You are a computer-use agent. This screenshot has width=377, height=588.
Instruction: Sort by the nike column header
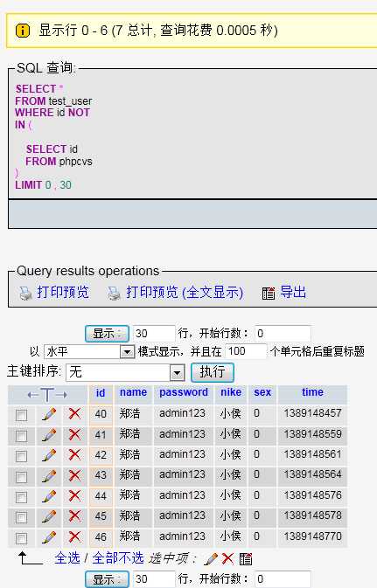point(231,392)
